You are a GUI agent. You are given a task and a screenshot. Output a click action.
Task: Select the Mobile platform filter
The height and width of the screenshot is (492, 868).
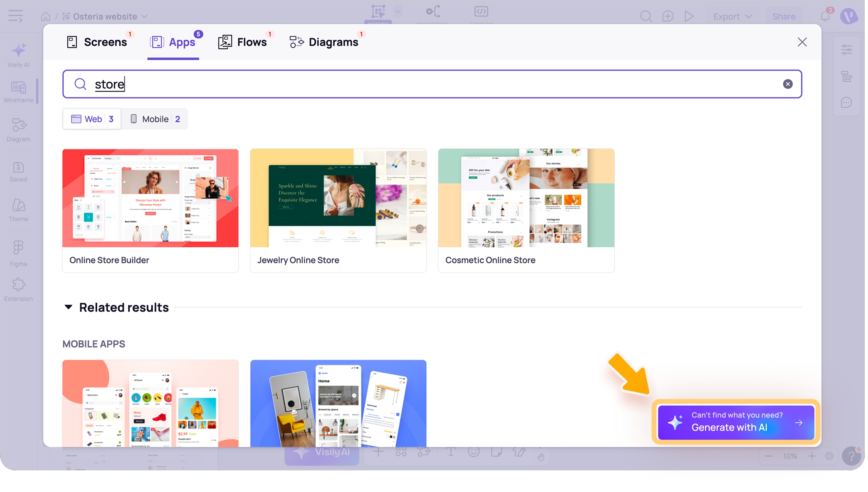[155, 119]
